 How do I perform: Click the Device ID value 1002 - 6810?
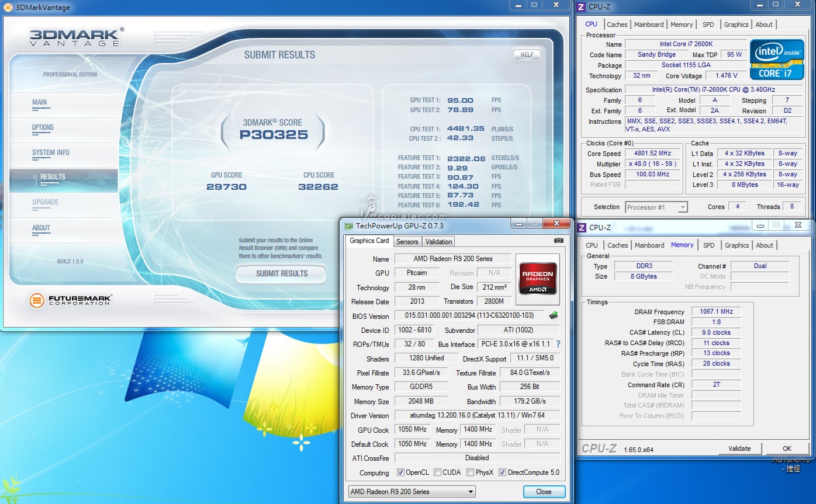[415, 330]
